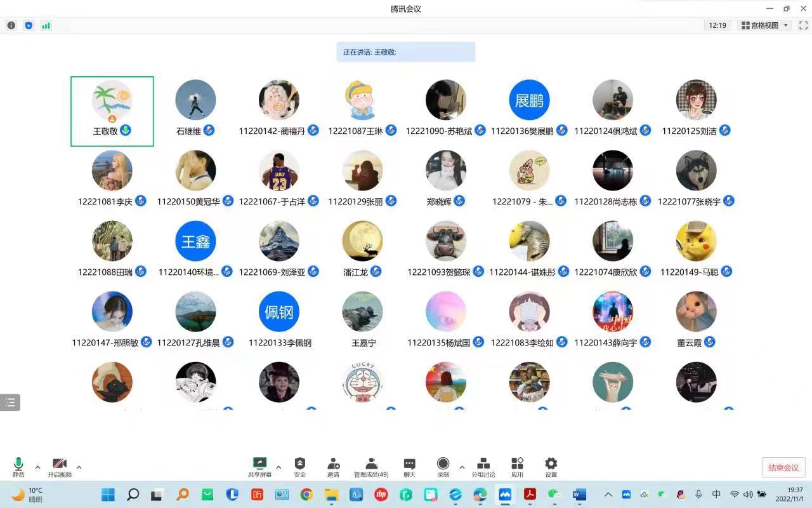The image size is (812, 508).
Task: Click the network signal bars icon
Action: 46,25
